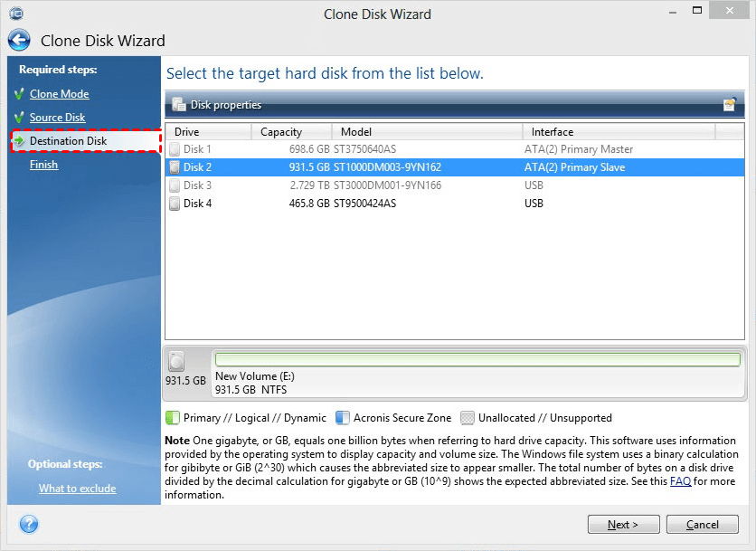Click the 465.8 GB capacity cell
This screenshot has width=756, height=551.
pyautogui.click(x=309, y=204)
